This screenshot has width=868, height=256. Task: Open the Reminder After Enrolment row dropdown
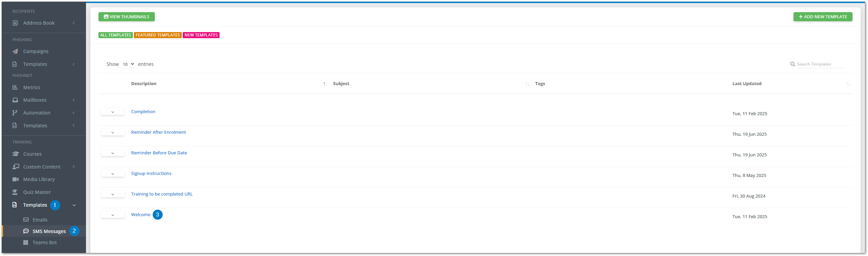coord(113,133)
